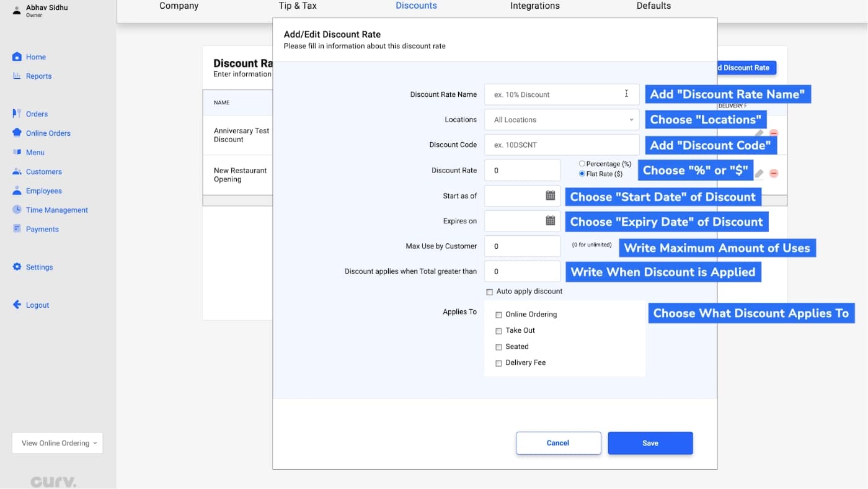Click the Employees person icon

pyautogui.click(x=17, y=191)
